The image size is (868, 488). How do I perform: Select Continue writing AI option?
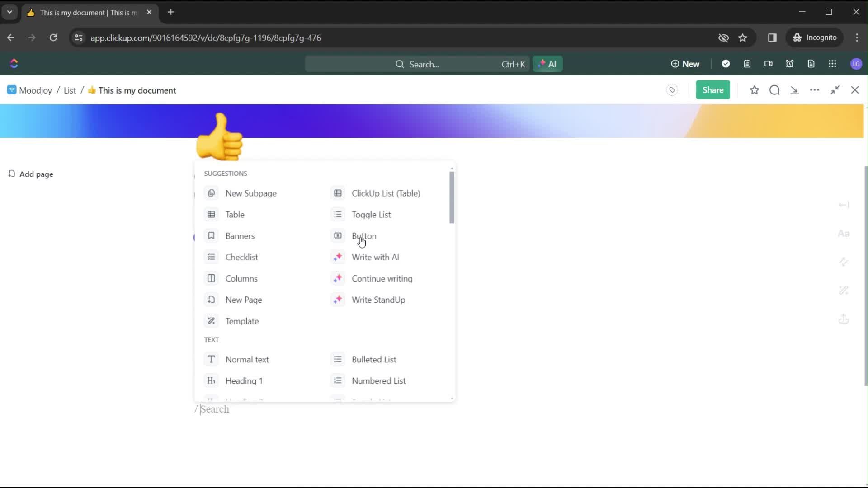click(x=382, y=278)
